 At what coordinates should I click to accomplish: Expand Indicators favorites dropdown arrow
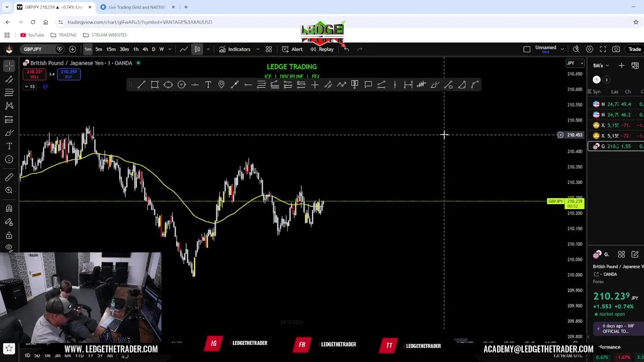click(258, 49)
